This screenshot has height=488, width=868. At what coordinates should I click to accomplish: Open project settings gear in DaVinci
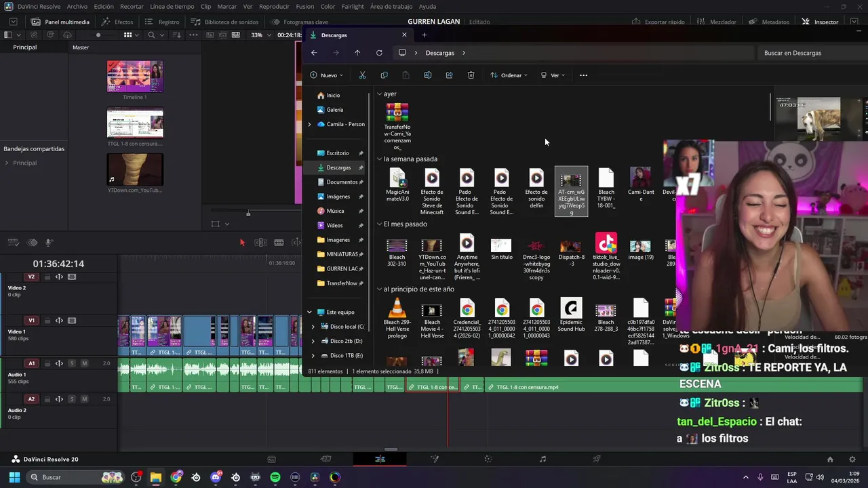click(852, 460)
